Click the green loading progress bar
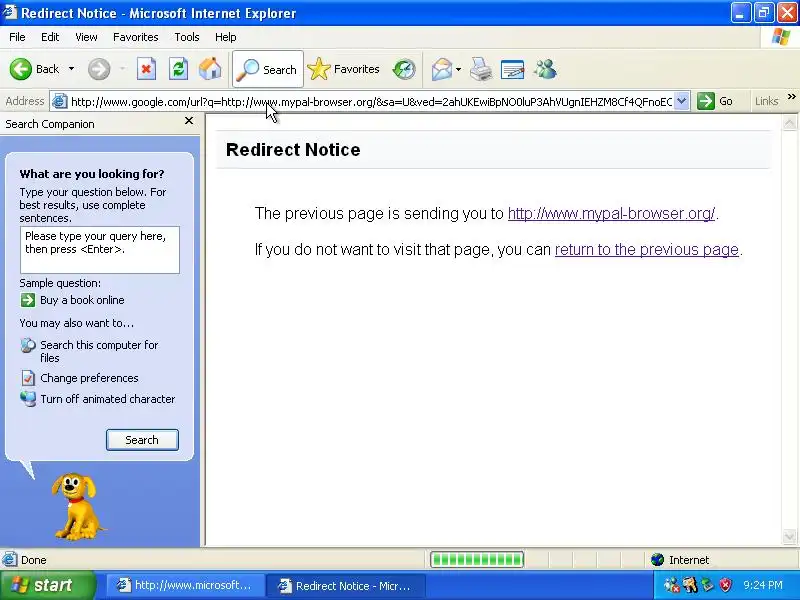Viewport: 800px width, 600px height. click(477, 560)
